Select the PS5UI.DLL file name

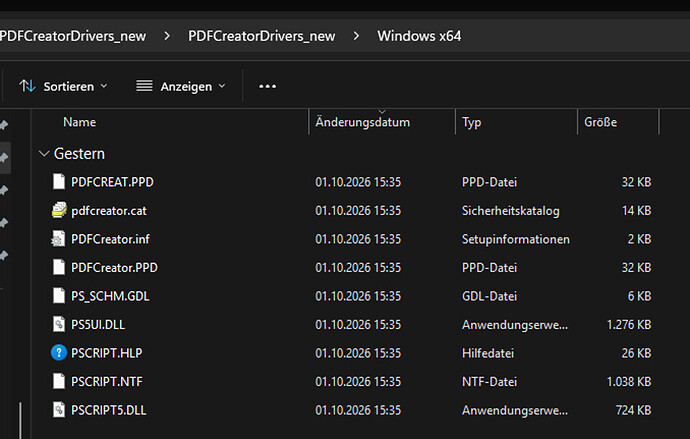(x=98, y=325)
